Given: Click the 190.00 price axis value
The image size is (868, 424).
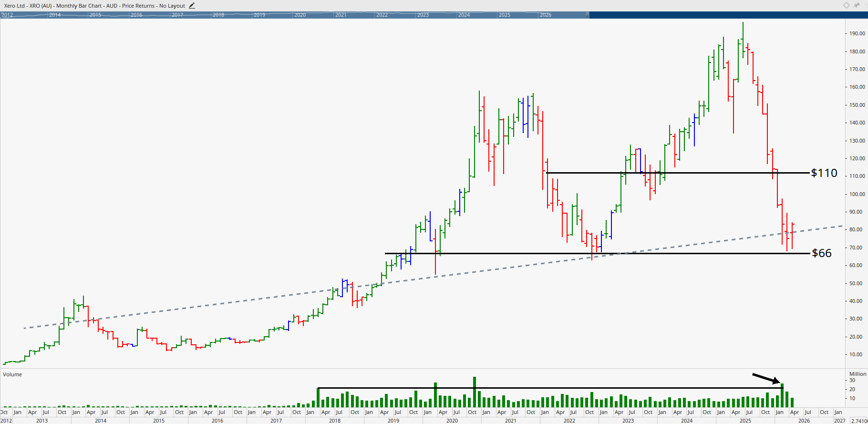Looking at the screenshot, I should point(857,33).
